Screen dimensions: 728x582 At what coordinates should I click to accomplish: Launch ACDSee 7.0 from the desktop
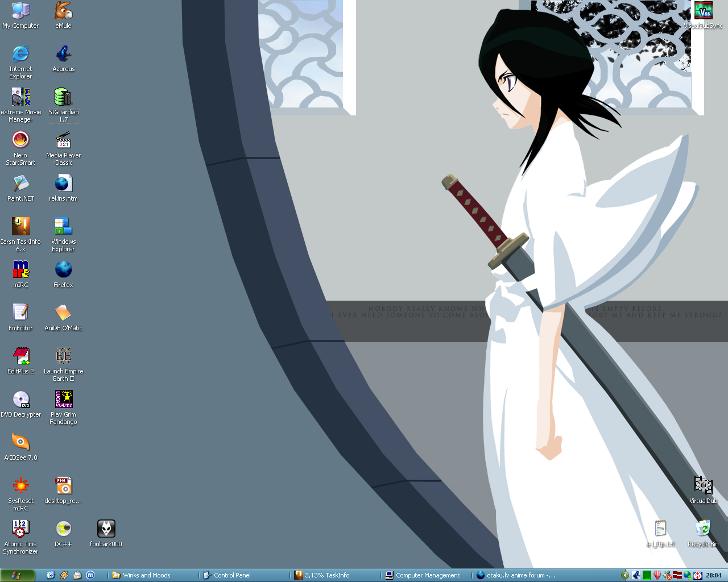tap(20, 447)
